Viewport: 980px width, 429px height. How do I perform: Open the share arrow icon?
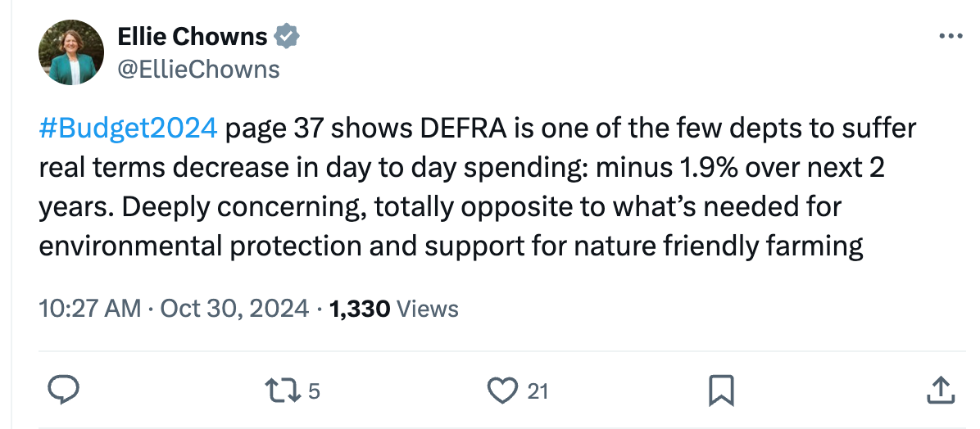(x=940, y=391)
